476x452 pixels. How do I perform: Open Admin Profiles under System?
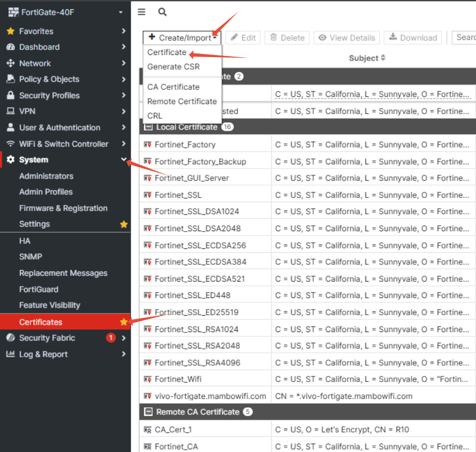(46, 192)
